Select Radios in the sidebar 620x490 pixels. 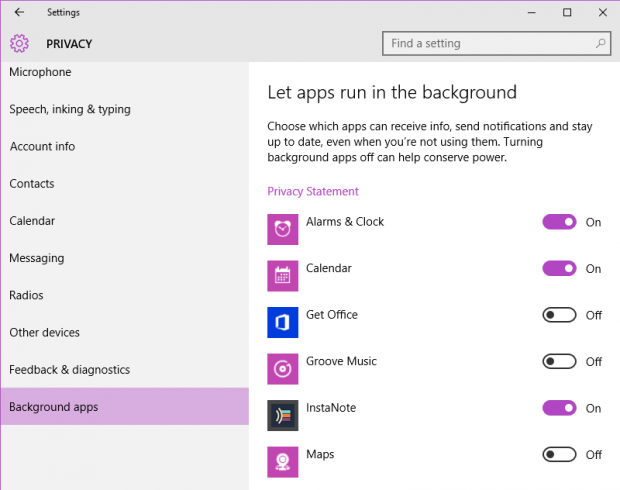click(125, 295)
